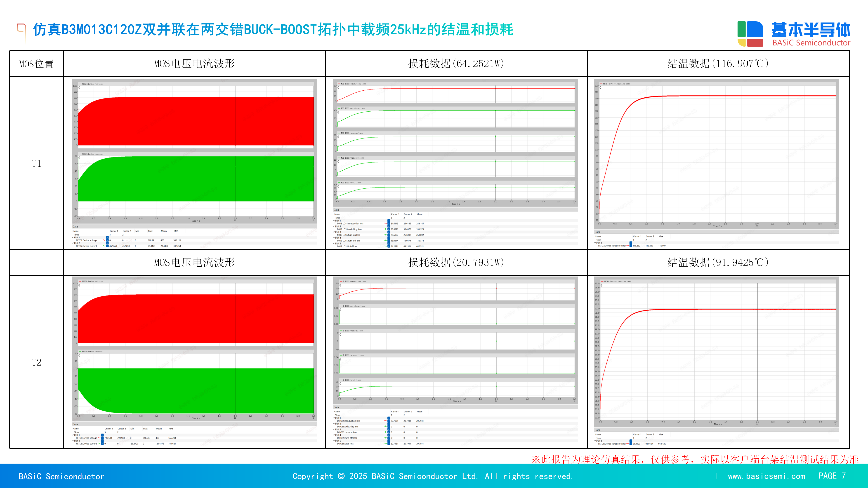Viewport: 868px width, 488px height.
Task: Toggle D LOSS:total loss checkbox
Action: 389,443
